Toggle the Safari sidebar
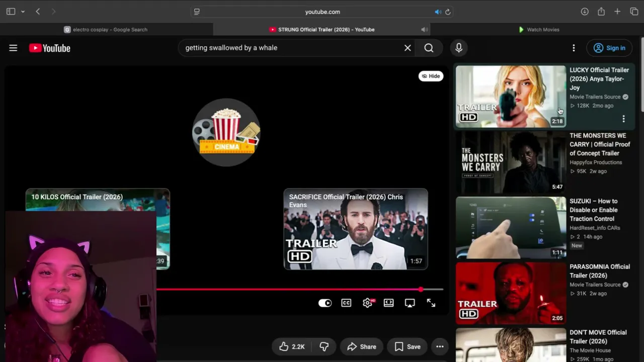644x362 pixels. click(11, 12)
